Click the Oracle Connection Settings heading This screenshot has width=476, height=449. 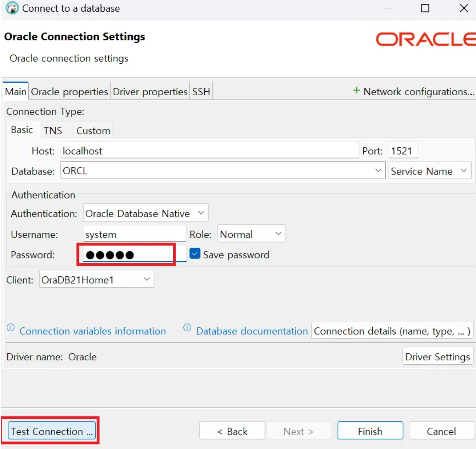click(75, 37)
